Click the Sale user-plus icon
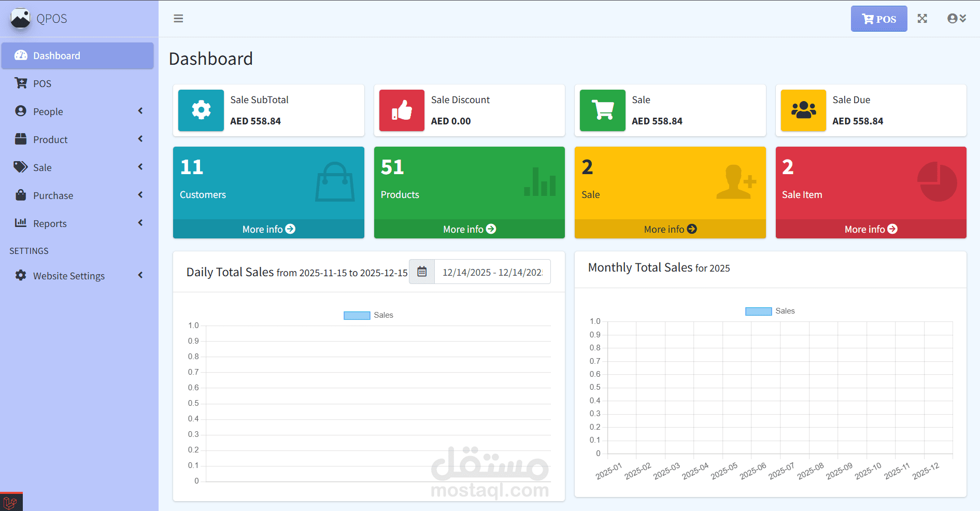The height and width of the screenshot is (511, 980). (x=736, y=182)
